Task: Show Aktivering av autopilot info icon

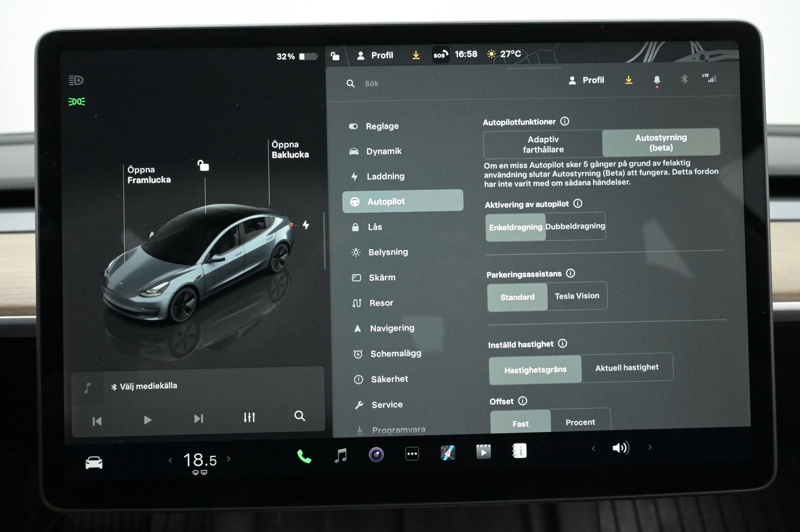Action: tap(578, 203)
